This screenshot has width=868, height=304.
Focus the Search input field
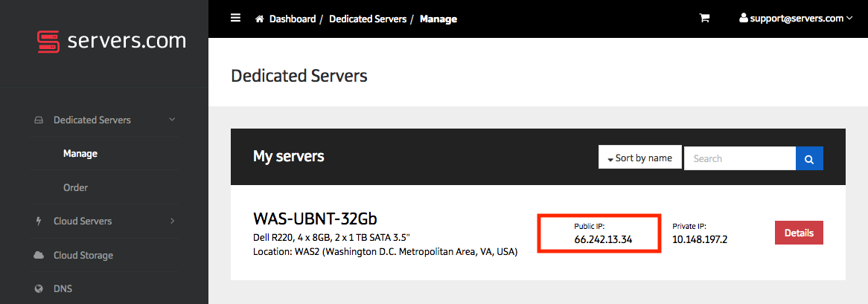pos(740,158)
